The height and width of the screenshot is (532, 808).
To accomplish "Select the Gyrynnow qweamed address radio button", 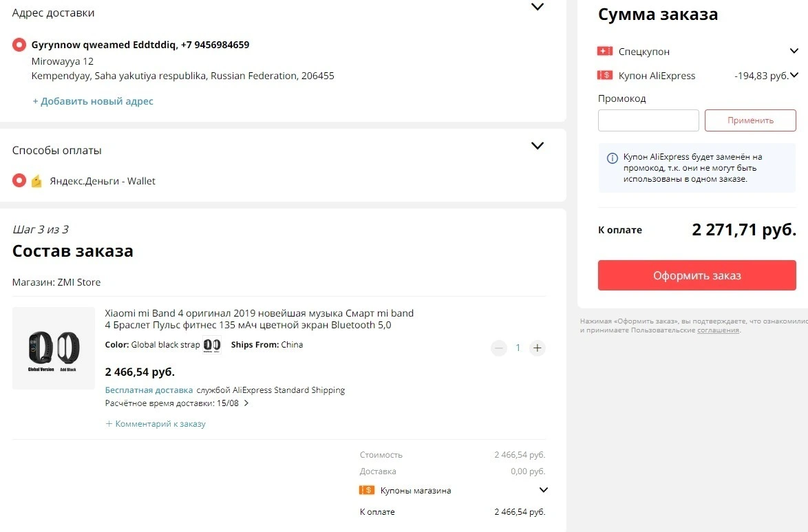I will [x=19, y=45].
